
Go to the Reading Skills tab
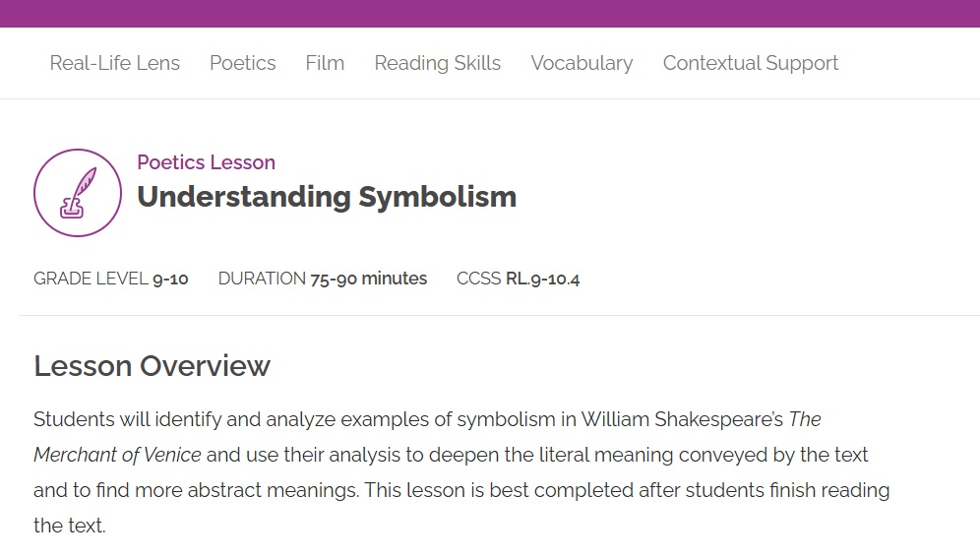(437, 63)
